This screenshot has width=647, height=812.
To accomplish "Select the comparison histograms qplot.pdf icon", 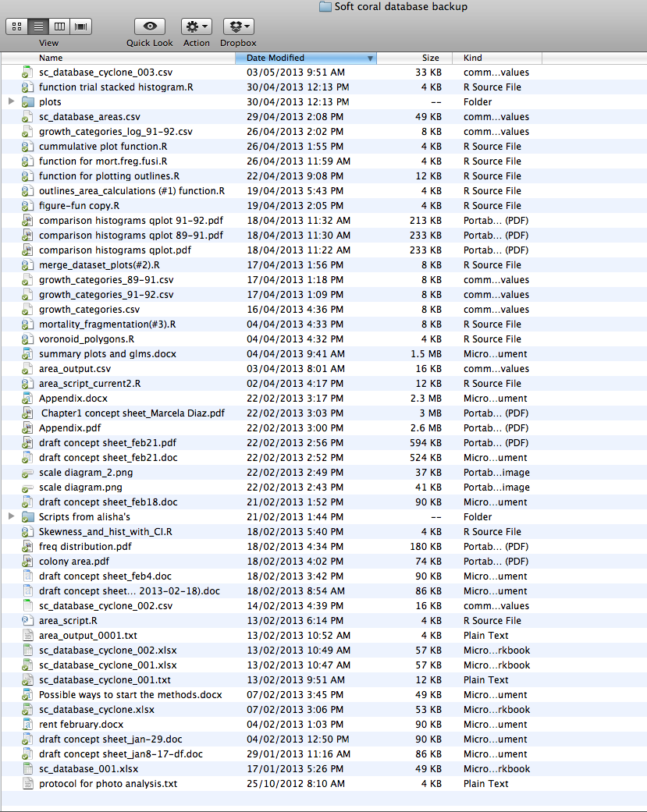I will pos(27,250).
